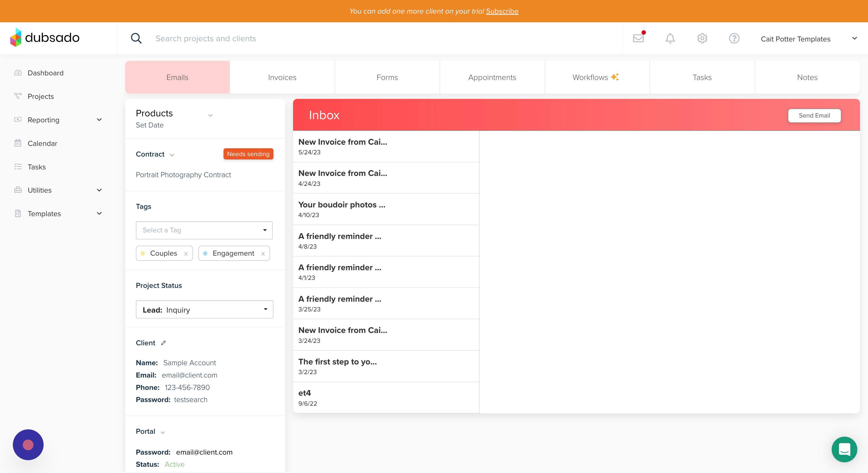Click the search magnifier icon
The height and width of the screenshot is (473, 868).
tap(136, 38)
